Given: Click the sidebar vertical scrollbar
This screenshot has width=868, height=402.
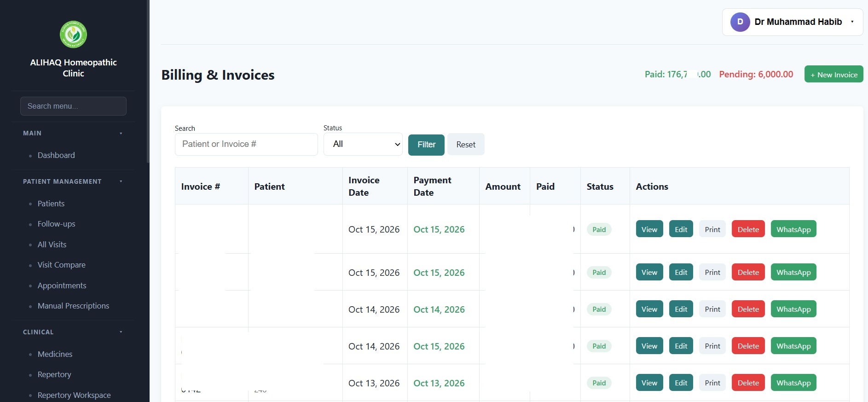Looking at the screenshot, I should (x=148, y=82).
